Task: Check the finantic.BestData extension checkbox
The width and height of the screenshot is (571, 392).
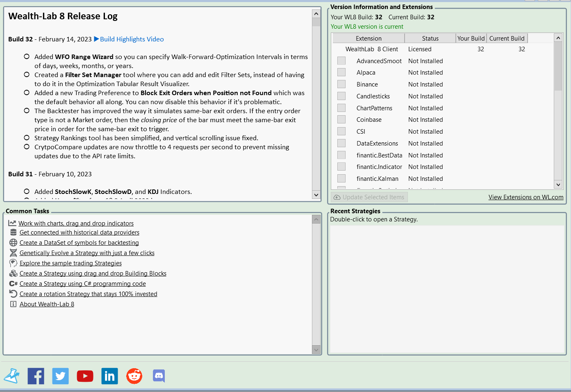Action: tap(341, 155)
